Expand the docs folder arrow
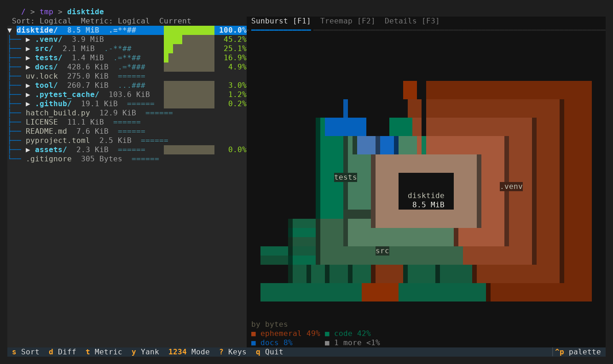This screenshot has height=364, width=613. (x=28, y=67)
